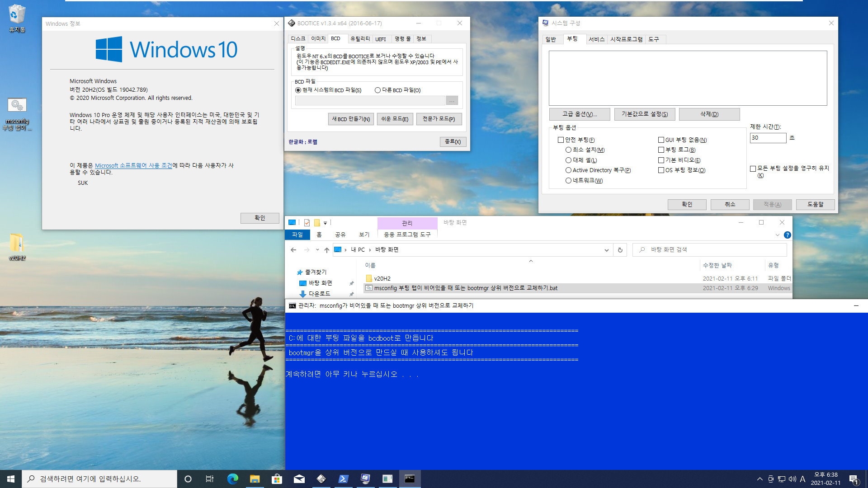Expand the Explorer address bar history dropdown
Viewport: 868px width, 488px height.
606,250
